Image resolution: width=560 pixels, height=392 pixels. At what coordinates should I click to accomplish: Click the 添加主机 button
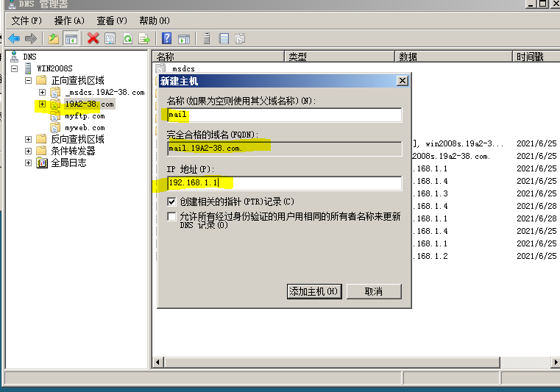[x=314, y=292]
